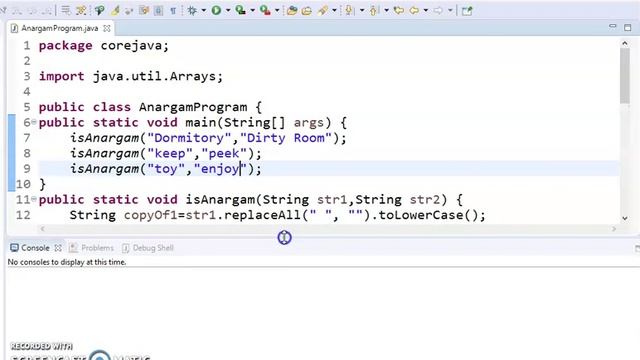
Task: Click the Next Annotation icon
Action: coord(349,10)
